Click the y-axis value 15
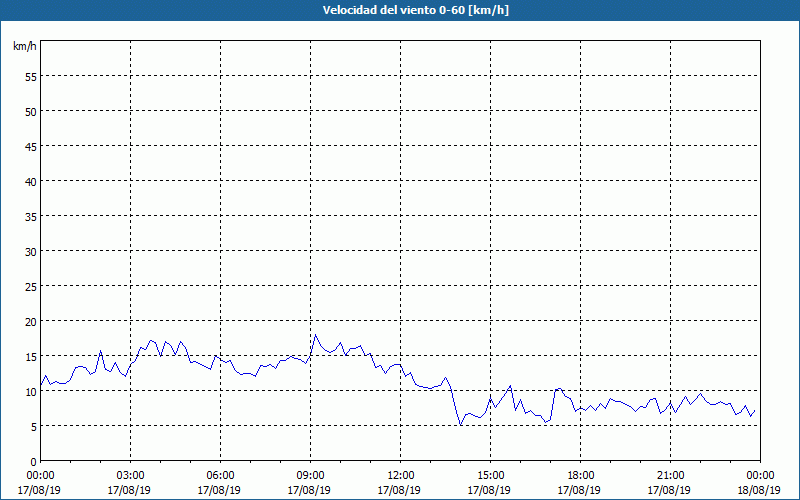Viewport: 800px width, 500px height. 31,357
